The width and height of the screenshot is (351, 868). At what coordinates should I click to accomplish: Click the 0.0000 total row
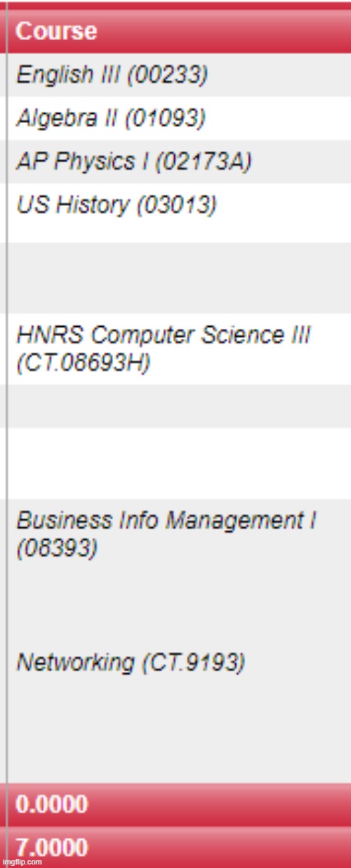tap(179, 804)
